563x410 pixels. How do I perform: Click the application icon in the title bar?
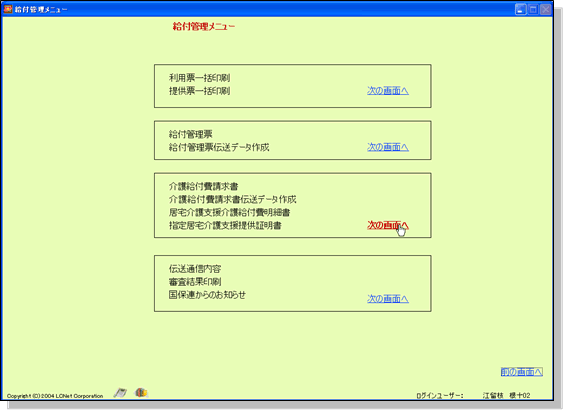coord(8,9)
